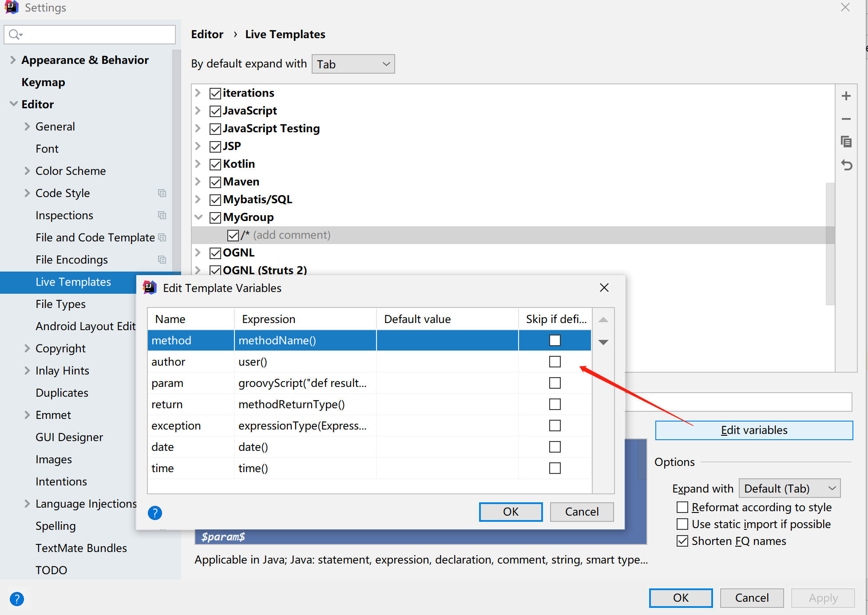Click the Settings help question mark icon
868x615 pixels.
click(17, 599)
